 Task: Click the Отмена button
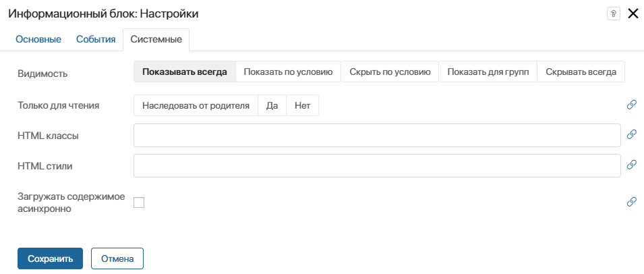tap(117, 258)
